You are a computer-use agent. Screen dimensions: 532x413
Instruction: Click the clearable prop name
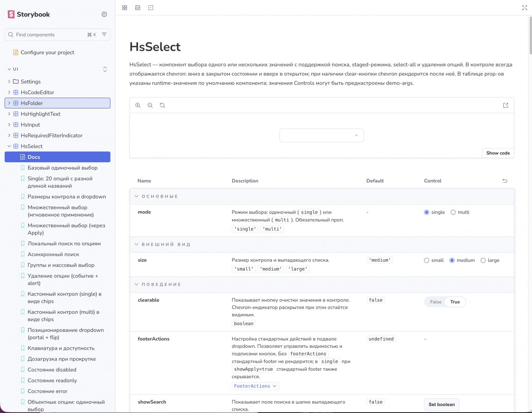(x=148, y=300)
